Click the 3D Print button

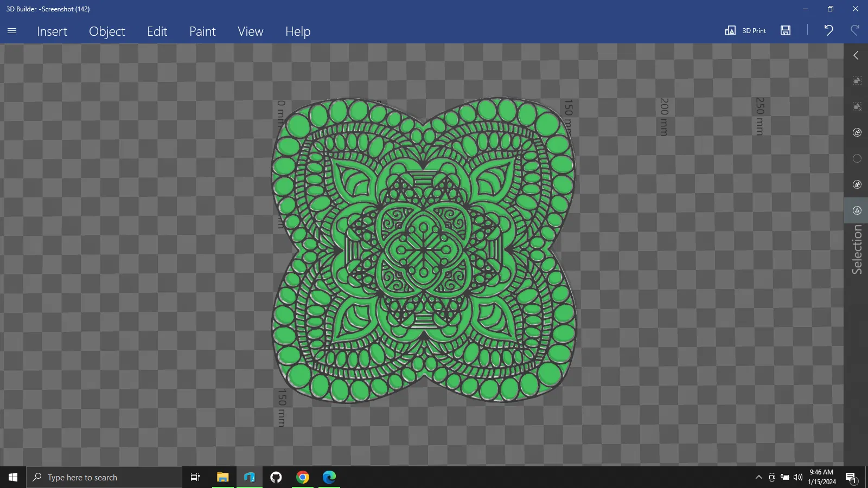pos(745,31)
